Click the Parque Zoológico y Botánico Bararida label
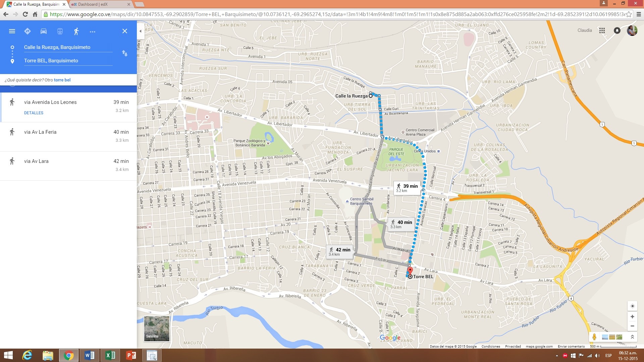The height and width of the screenshot is (362, 644). click(250, 143)
